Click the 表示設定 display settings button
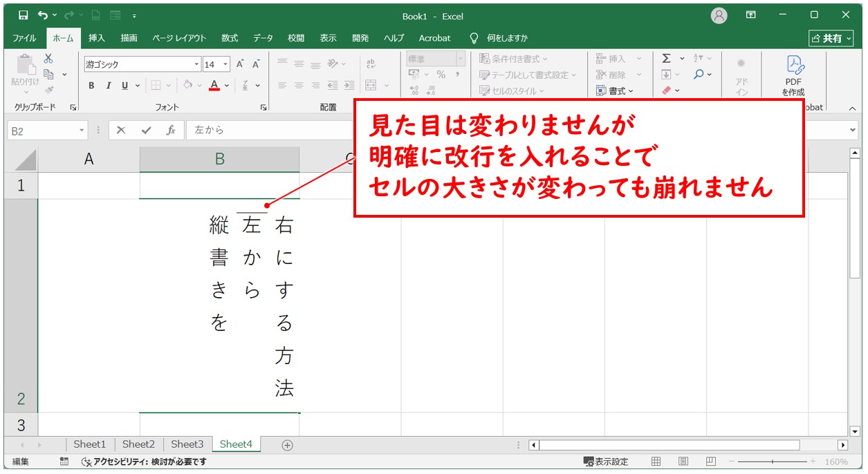 point(606,462)
